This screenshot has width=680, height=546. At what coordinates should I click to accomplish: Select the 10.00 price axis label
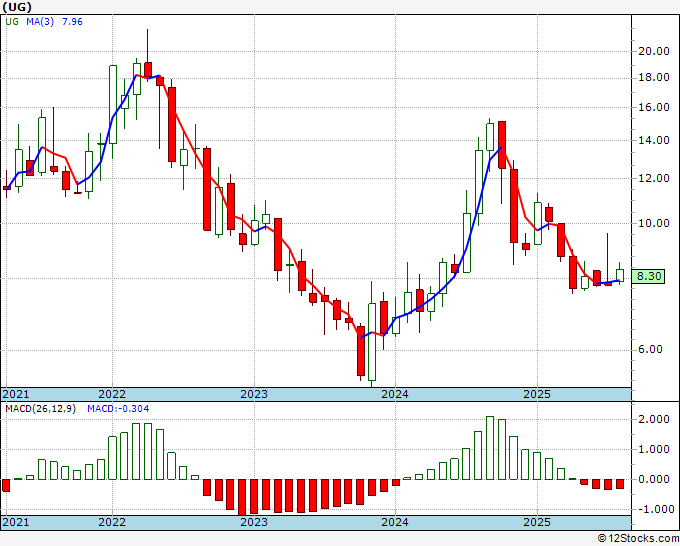(654, 223)
